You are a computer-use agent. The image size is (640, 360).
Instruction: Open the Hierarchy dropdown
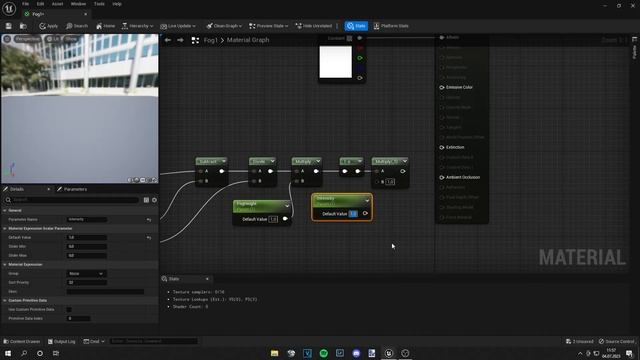(x=138, y=26)
